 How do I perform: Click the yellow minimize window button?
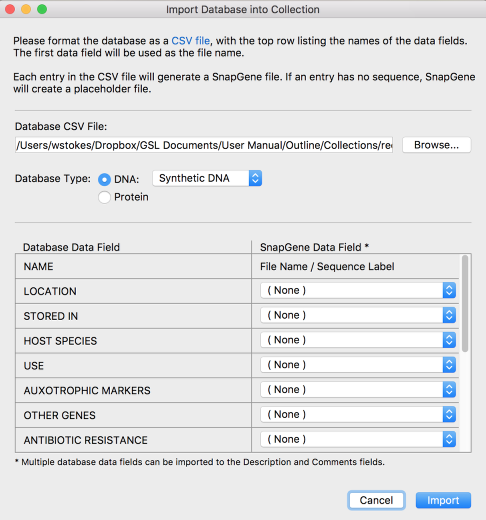(x=26, y=9)
